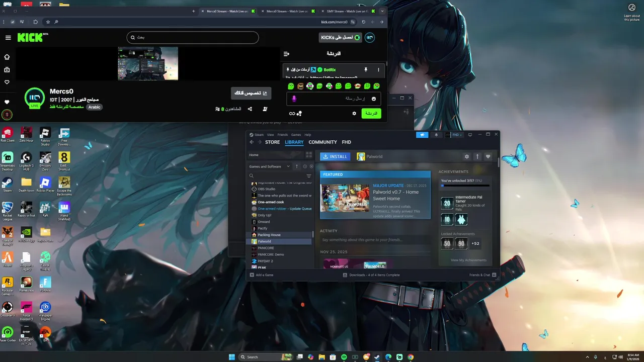Image resolution: width=644 pixels, height=362 pixels.
Task: Click the follow user icon on Mercs0 channel
Action: pyautogui.click(x=265, y=109)
